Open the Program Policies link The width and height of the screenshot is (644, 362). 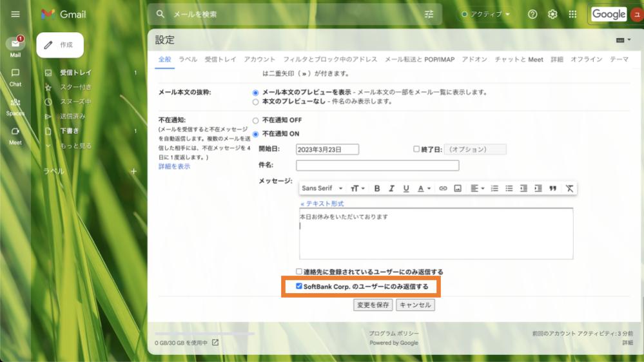coord(393,333)
